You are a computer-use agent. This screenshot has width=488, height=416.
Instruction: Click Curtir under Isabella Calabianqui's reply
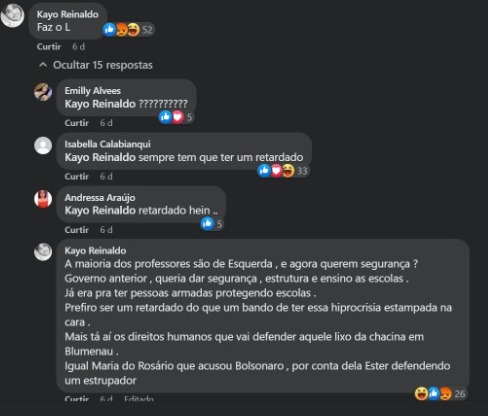77,176
